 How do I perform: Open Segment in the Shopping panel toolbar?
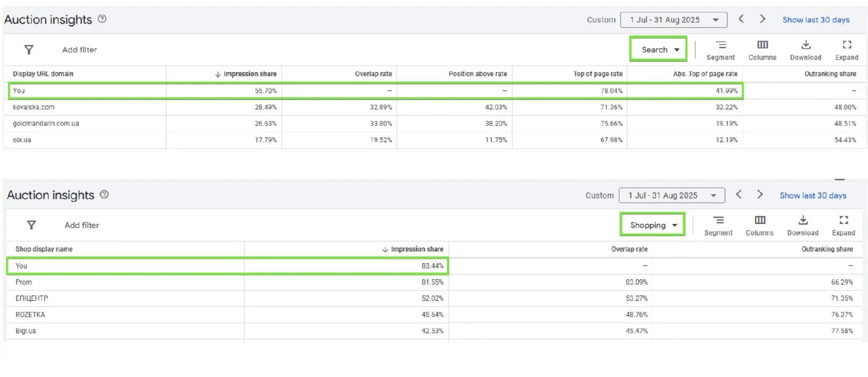pyautogui.click(x=718, y=226)
